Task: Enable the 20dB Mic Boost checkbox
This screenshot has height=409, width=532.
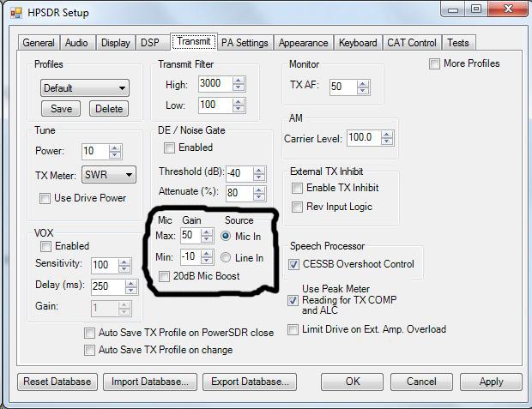Action: [x=166, y=276]
